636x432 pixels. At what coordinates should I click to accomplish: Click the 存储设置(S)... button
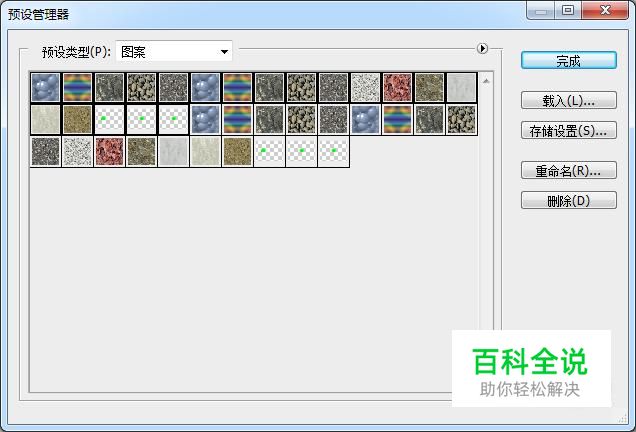coord(569,131)
